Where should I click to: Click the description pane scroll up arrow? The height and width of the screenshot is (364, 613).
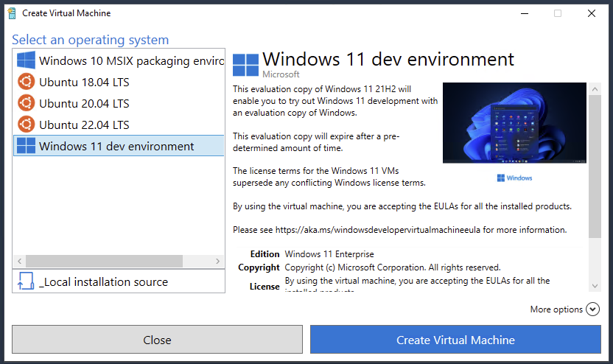tap(595, 88)
